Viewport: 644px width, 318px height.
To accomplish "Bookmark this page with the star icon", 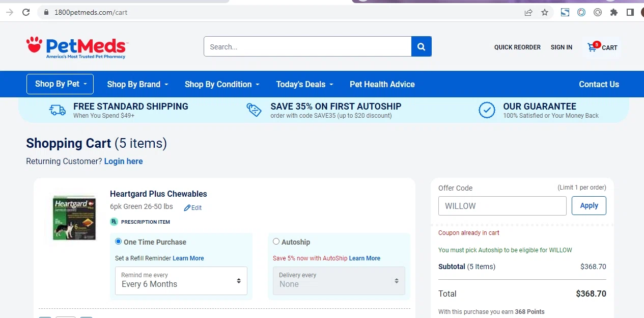I will [545, 12].
